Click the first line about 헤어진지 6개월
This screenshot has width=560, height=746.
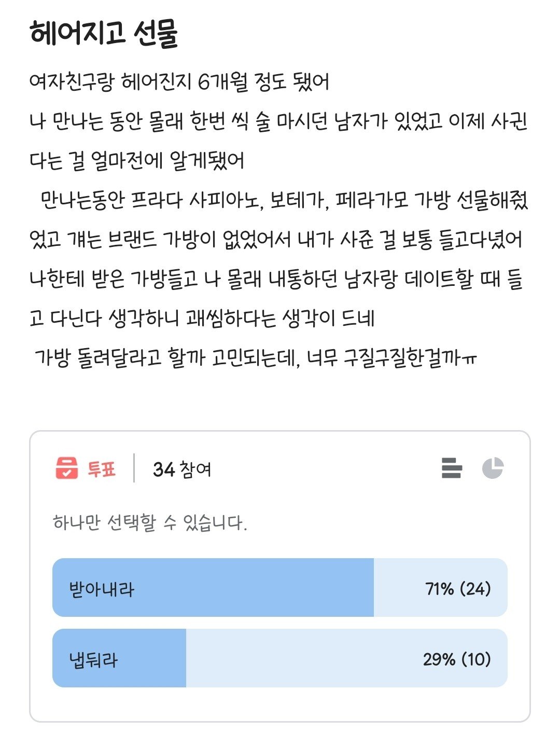click(179, 82)
